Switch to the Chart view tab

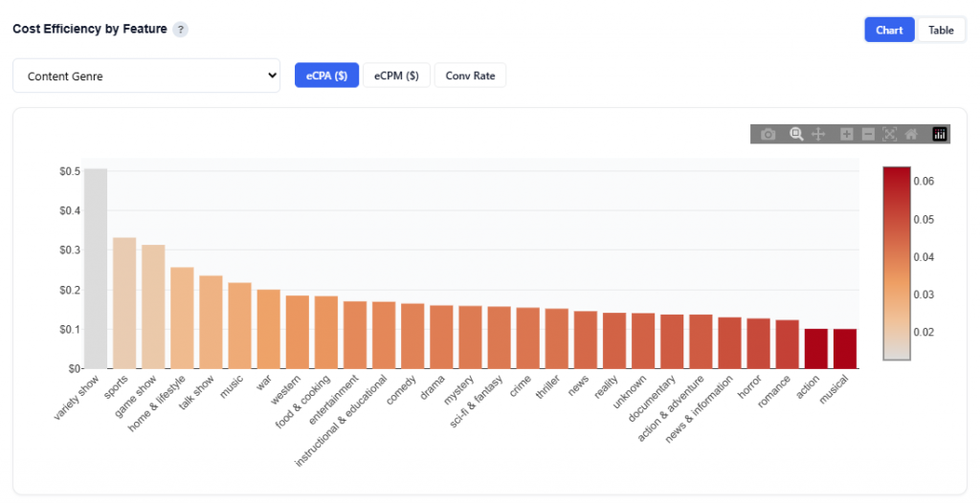tap(889, 30)
